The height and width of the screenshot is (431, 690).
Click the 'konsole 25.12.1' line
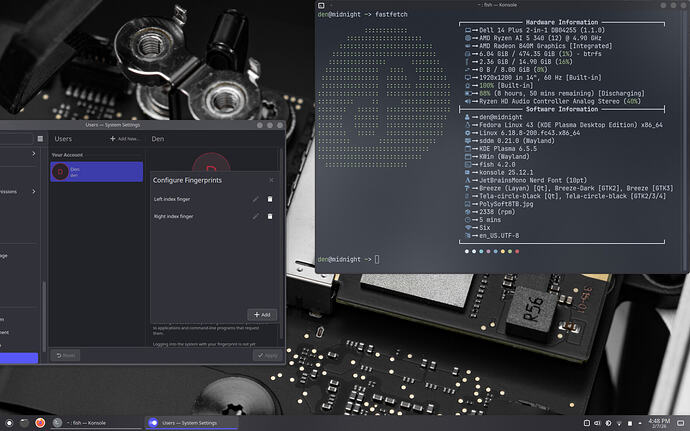click(499, 173)
